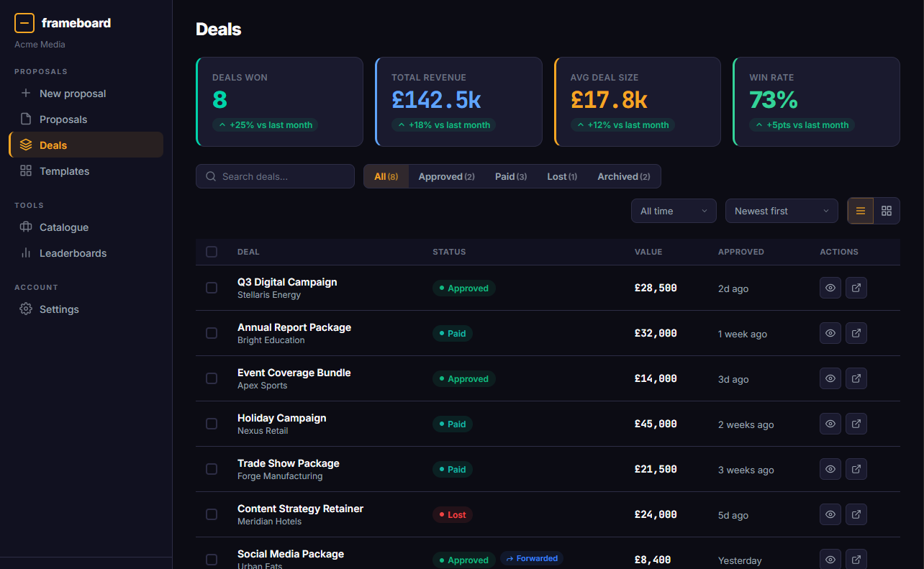Sort by the VALUE column header
This screenshot has height=569, width=924.
tap(648, 252)
